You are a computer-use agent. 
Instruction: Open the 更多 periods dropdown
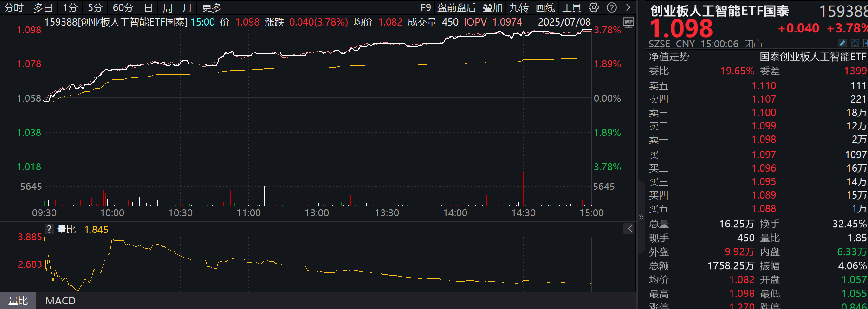[x=212, y=8]
